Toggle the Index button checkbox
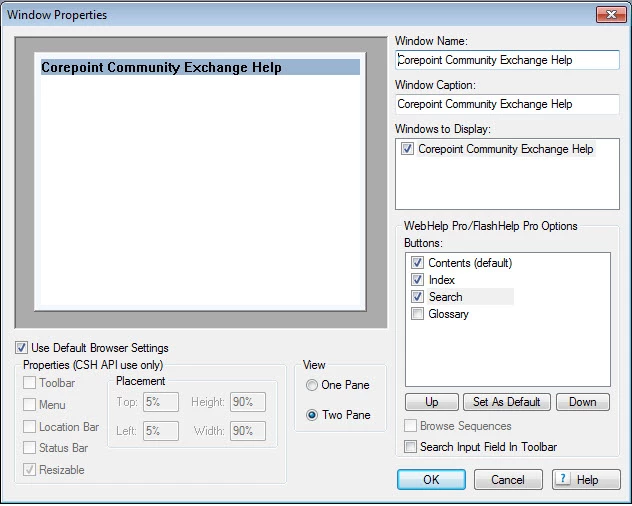The image size is (632, 506). (417, 280)
